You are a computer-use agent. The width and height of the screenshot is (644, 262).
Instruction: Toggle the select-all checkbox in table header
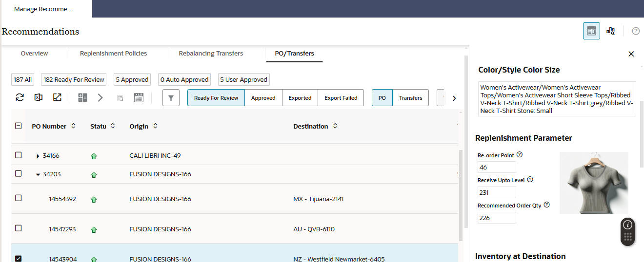(18, 126)
